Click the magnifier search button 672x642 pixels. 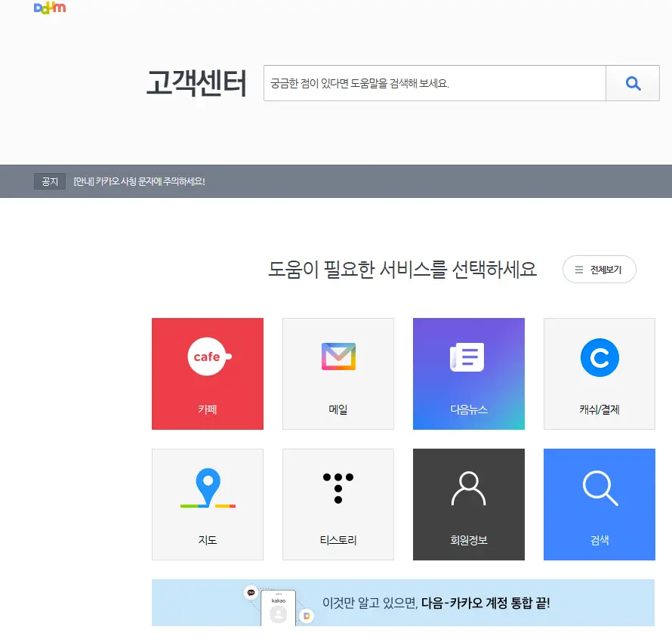click(x=633, y=83)
